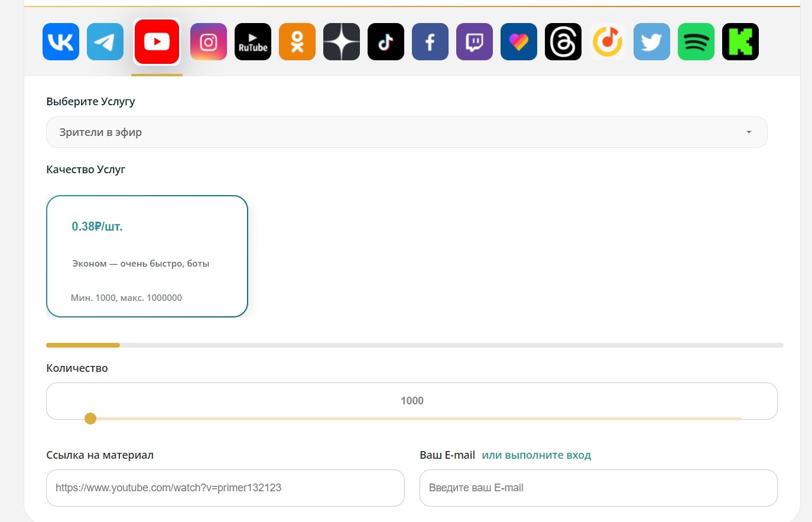The width and height of the screenshot is (812, 522).
Task: Focus the quantity field showing 1000
Action: tap(412, 401)
